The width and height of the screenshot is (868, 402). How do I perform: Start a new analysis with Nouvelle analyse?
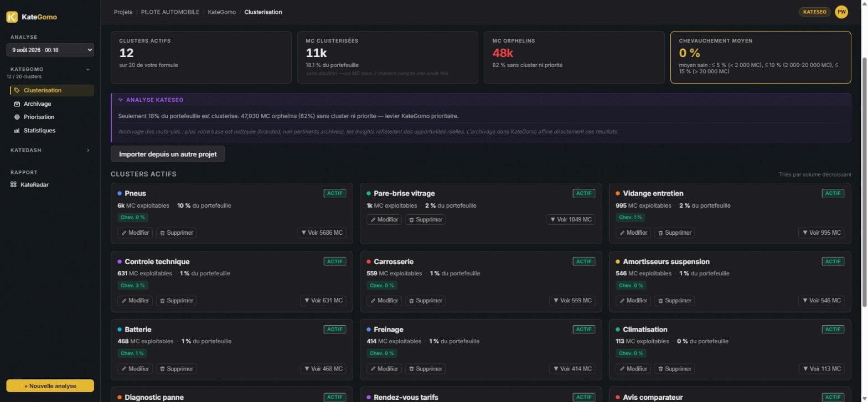[x=50, y=386]
